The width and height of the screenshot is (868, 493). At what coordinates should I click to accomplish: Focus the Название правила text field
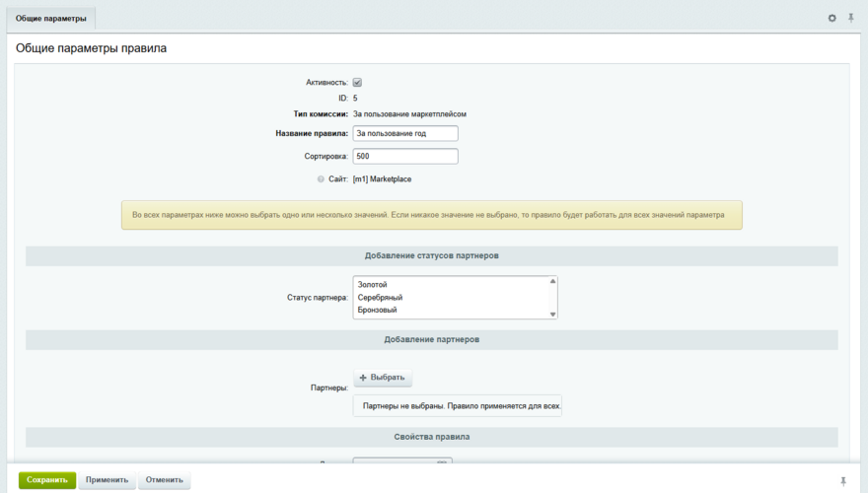coord(404,133)
